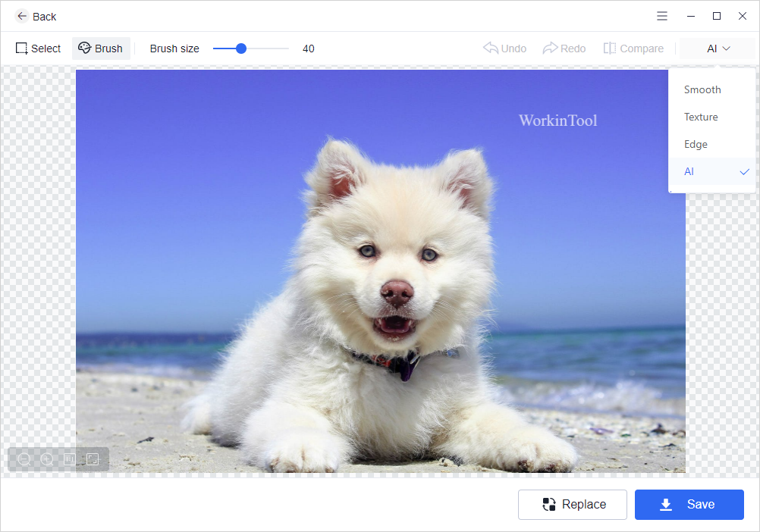Choose Texture removal mode

[711, 117]
